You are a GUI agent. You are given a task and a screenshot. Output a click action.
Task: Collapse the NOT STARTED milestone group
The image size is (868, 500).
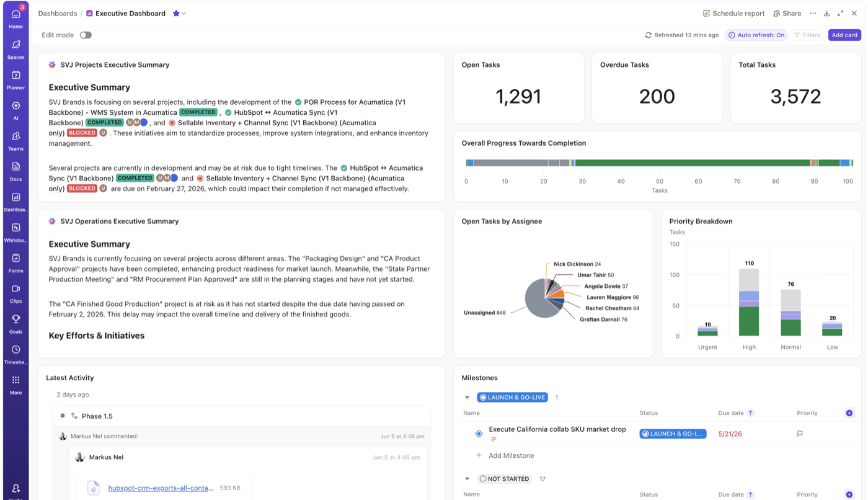click(467, 479)
